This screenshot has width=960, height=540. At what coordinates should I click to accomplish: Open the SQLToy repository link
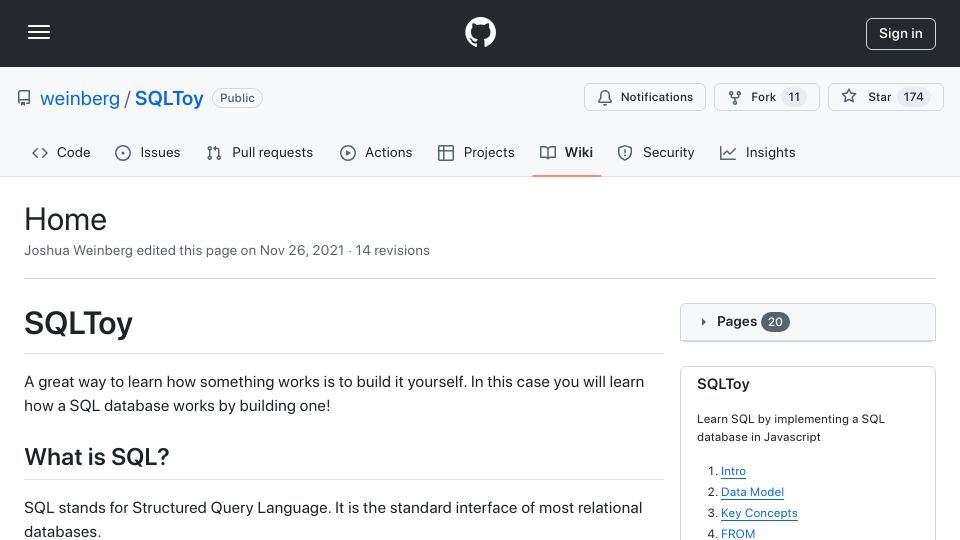point(169,98)
